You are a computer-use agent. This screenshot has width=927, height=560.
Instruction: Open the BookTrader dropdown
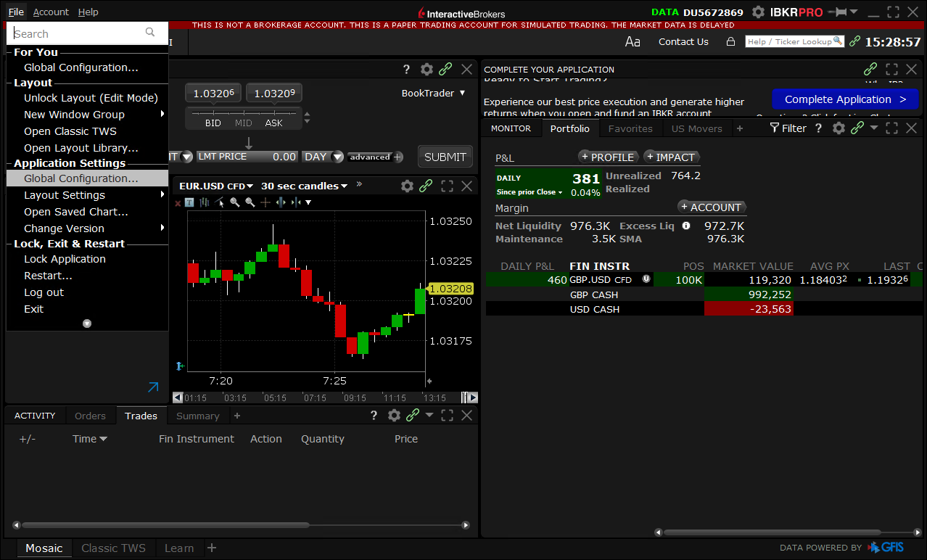pos(434,93)
